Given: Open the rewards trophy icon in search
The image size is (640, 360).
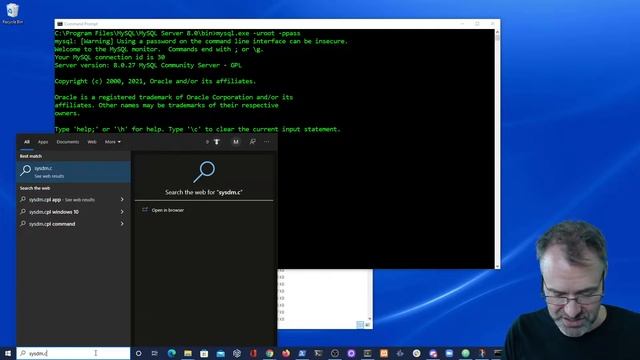Looking at the screenshot, I should tap(217, 142).
